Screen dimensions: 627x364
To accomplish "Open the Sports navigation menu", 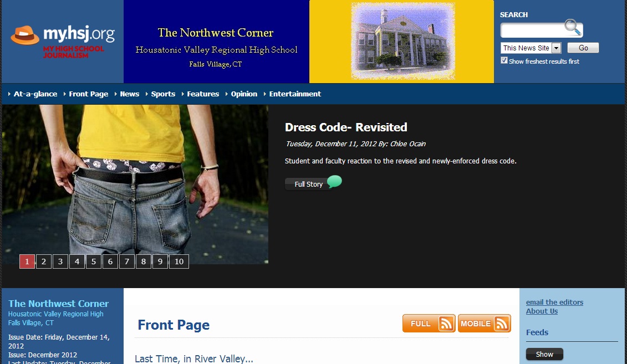I will tap(163, 94).
